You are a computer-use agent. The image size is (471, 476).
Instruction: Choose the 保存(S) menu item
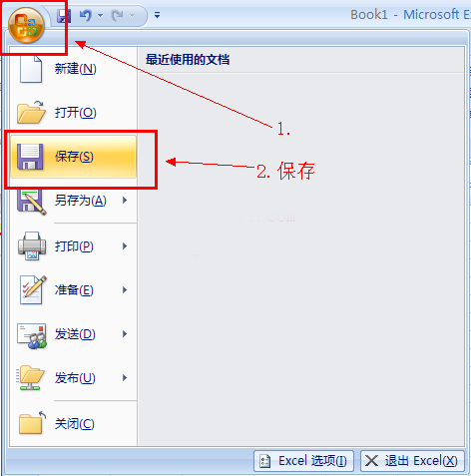[73, 157]
